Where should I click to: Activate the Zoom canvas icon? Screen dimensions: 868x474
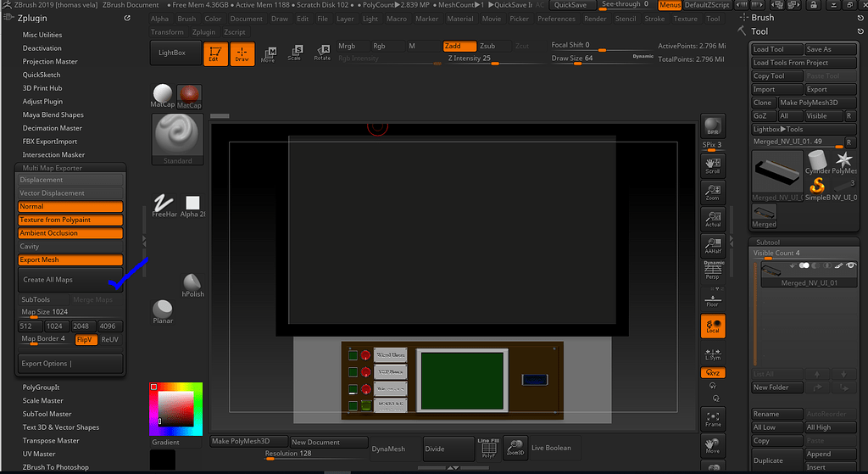pos(712,192)
